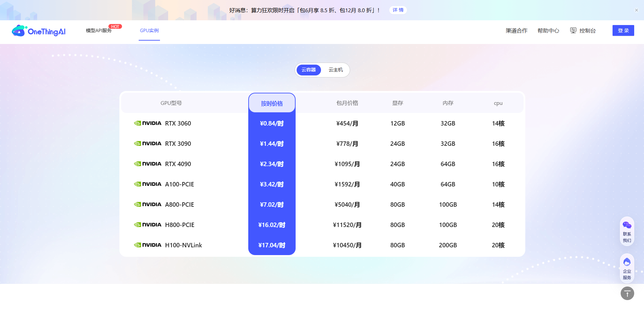Click the ¥1592/月 monthly price
Screen dimensions: 644x317
tap(347, 184)
